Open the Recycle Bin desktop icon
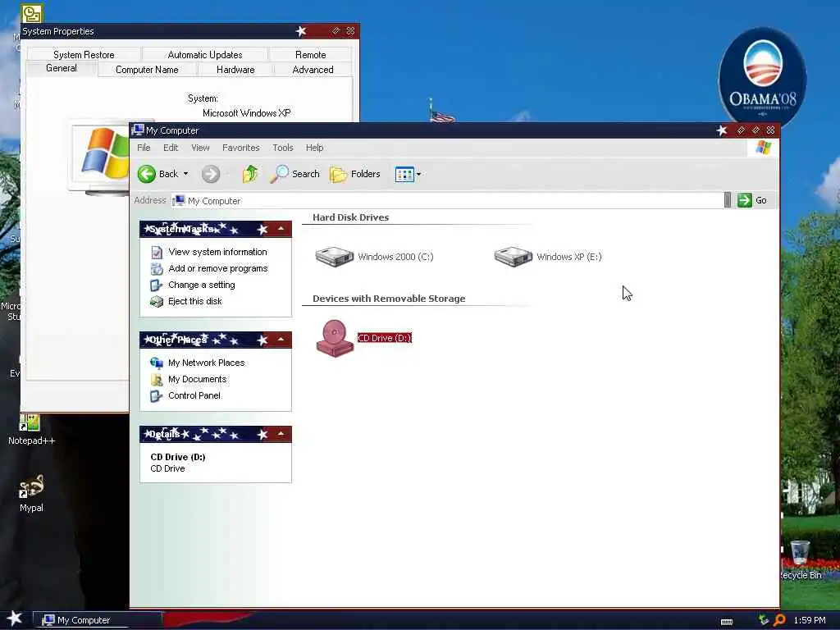 801,559
